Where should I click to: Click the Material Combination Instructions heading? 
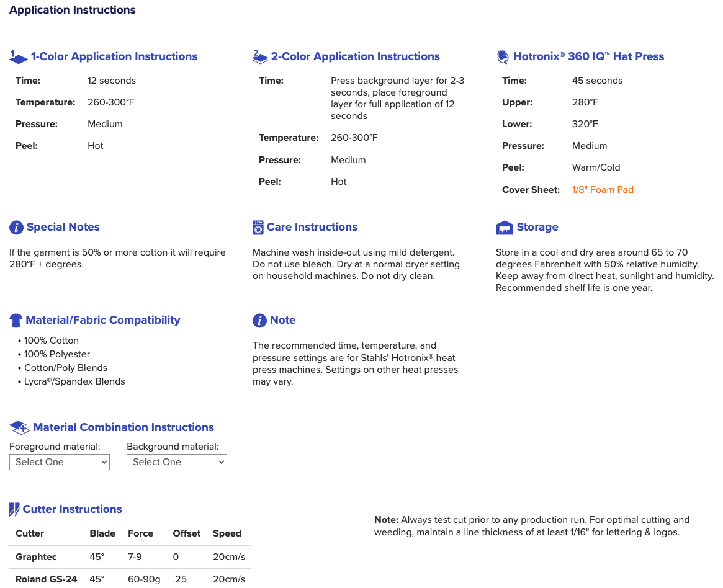pyautogui.click(x=123, y=427)
